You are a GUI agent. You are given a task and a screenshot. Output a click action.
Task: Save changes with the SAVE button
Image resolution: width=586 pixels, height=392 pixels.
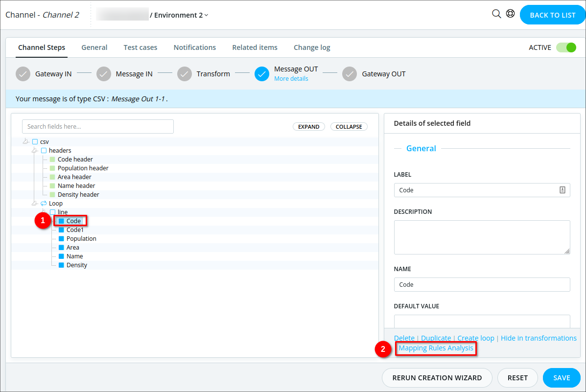562,378
